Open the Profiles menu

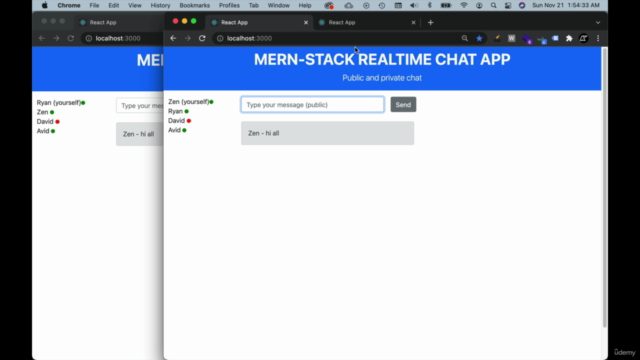pos(229,5)
